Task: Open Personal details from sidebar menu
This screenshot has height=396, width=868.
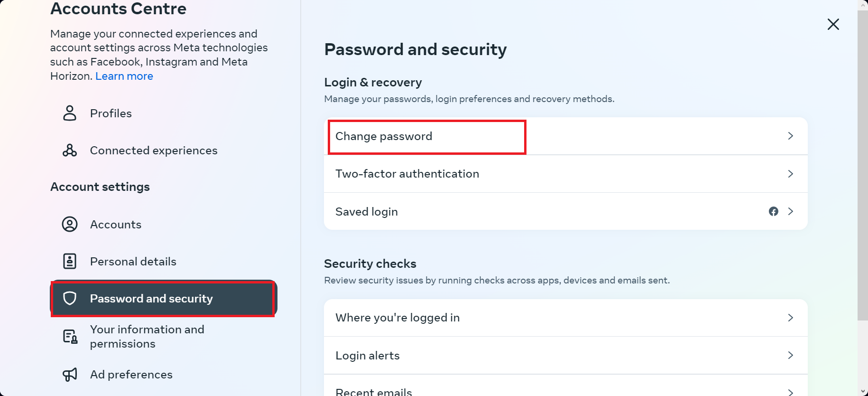Action: 133,261
